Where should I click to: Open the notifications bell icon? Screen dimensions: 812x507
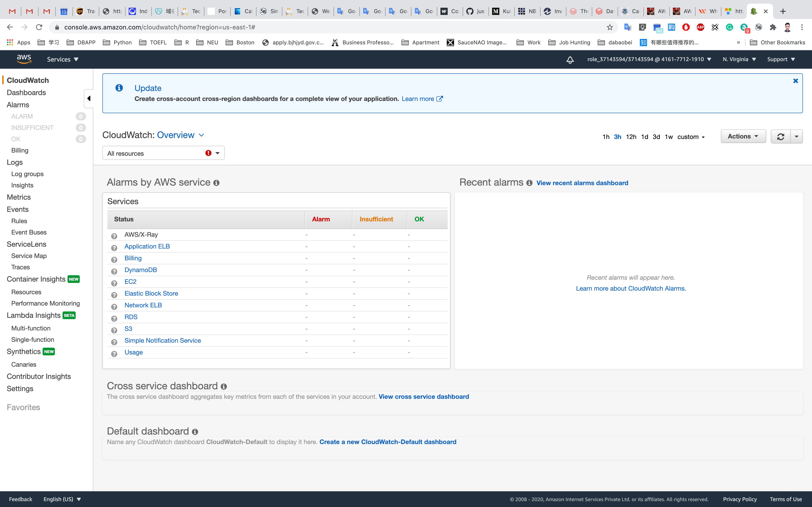point(570,60)
